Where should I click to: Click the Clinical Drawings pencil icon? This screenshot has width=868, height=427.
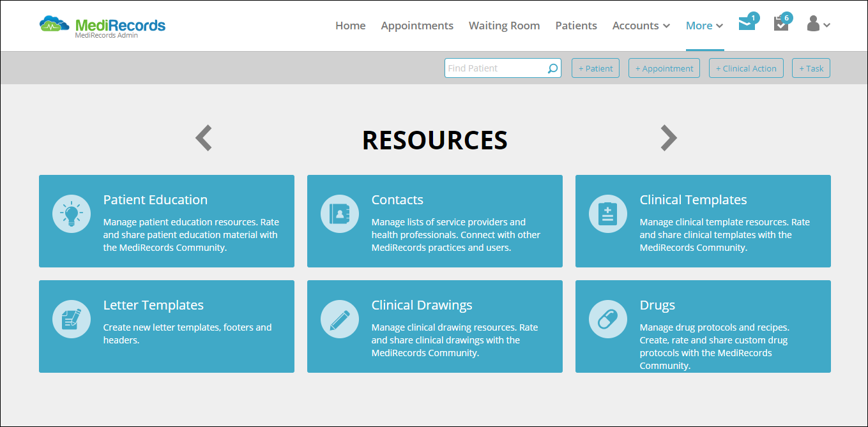(340, 319)
